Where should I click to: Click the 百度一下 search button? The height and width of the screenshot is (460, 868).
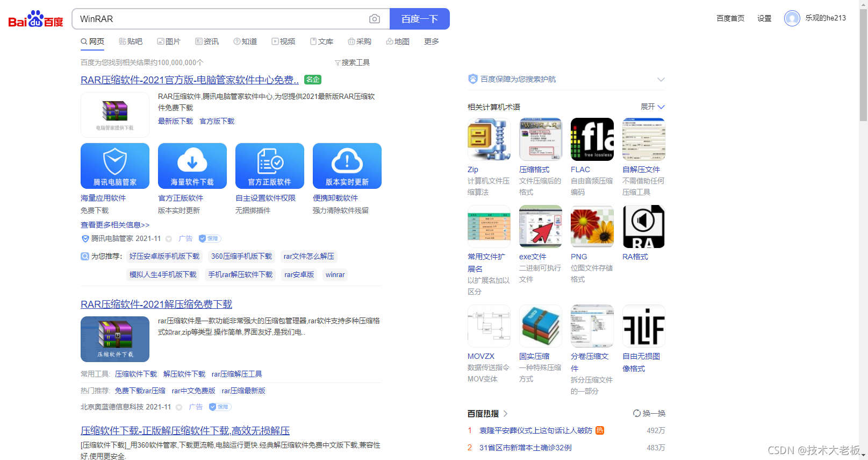pos(420,19)
